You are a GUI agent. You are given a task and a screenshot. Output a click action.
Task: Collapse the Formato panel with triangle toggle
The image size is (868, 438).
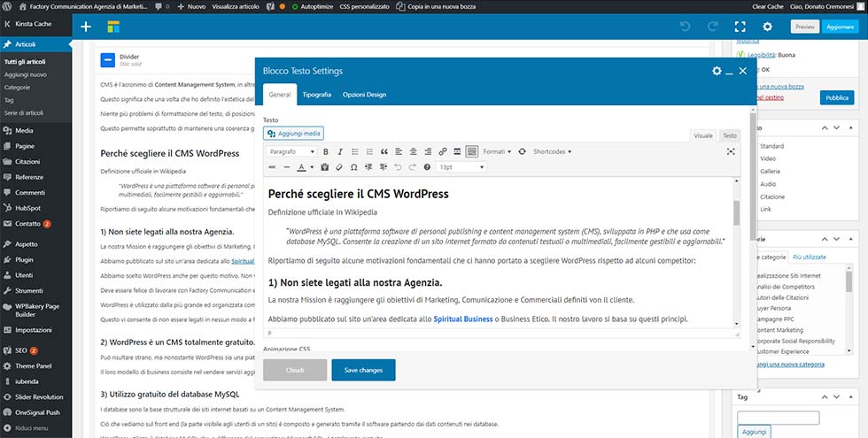(851, 127)
